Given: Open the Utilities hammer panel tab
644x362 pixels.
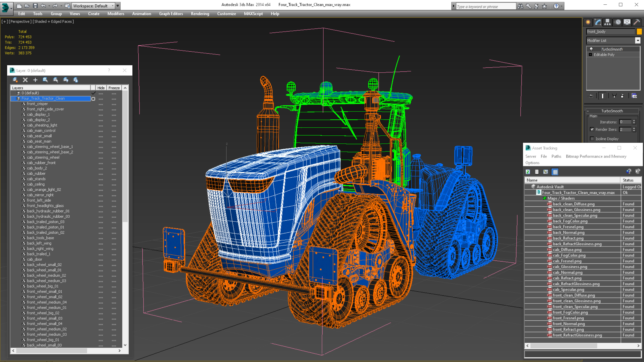Looking at the screenshot, I should coord(637,22).
